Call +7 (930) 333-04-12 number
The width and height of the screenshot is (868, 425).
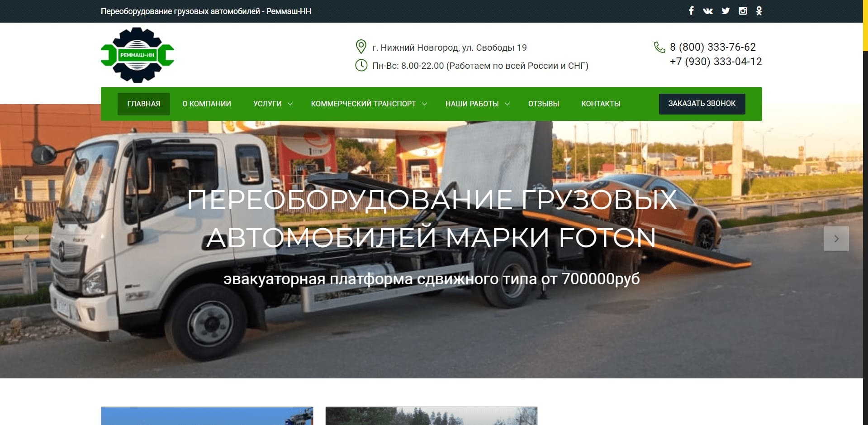point(716,62)
